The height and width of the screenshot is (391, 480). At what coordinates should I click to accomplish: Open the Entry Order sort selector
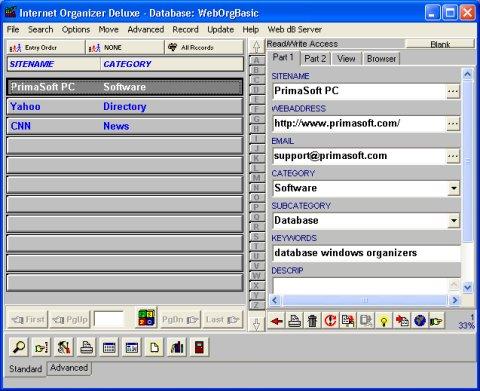pyautogui.click(x=46, y=47)
